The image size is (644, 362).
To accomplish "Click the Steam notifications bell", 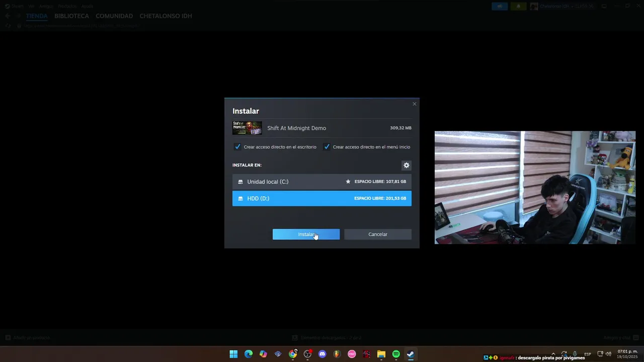I will click(x=518, y=6).
